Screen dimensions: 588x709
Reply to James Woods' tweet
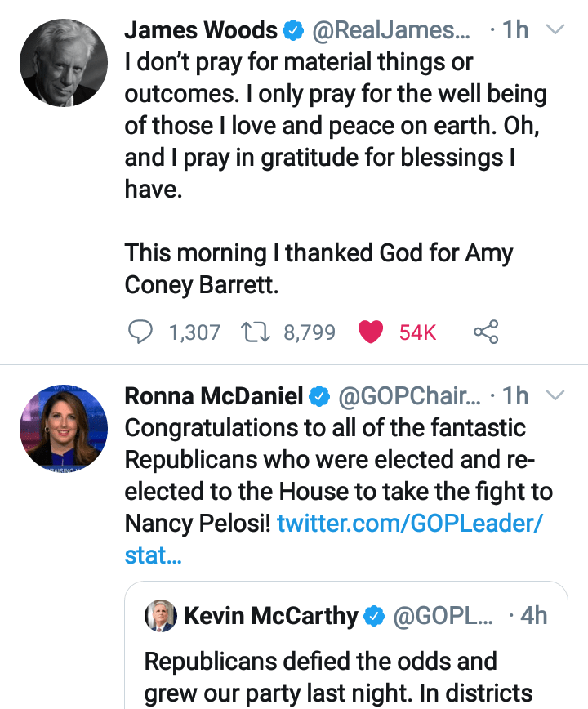coord(140,332)
